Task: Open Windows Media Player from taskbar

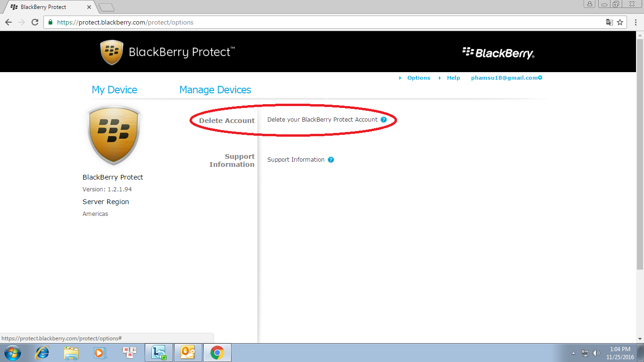Action: pos(100,353)
